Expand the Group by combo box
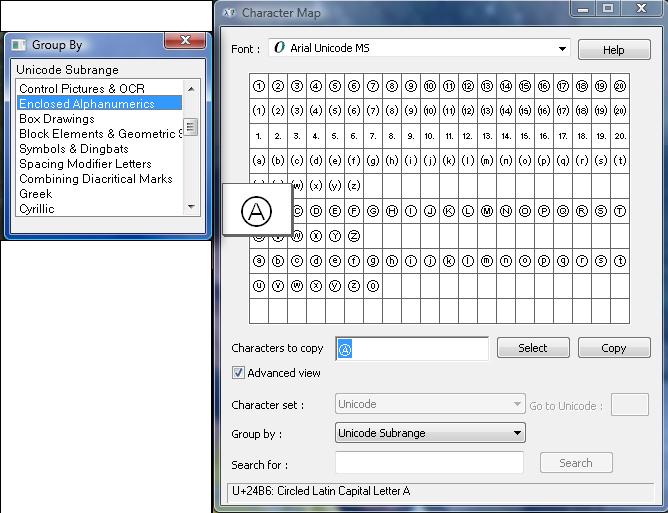This screenshot has width=668, height=513. 517,433
